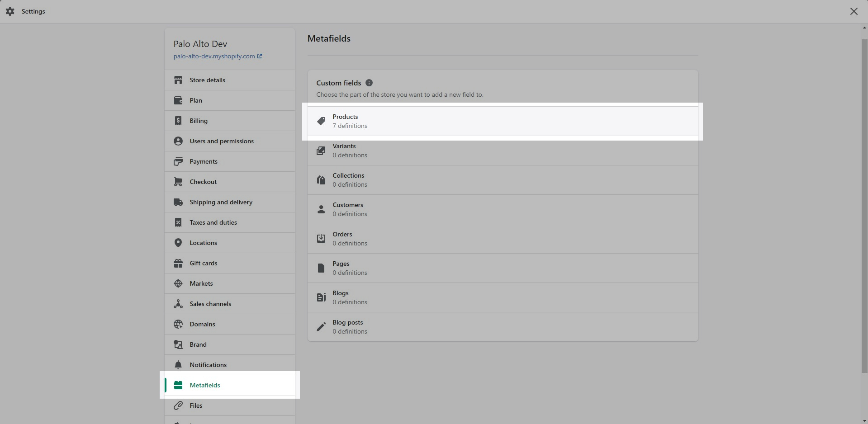
Task: Open Users and permissions settings
Action: click(222, 141)
